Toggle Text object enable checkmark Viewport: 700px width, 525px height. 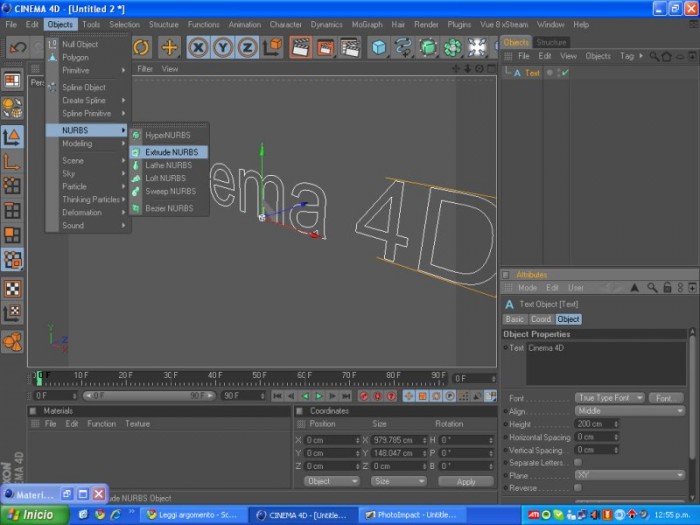click(x=566, y=72)
